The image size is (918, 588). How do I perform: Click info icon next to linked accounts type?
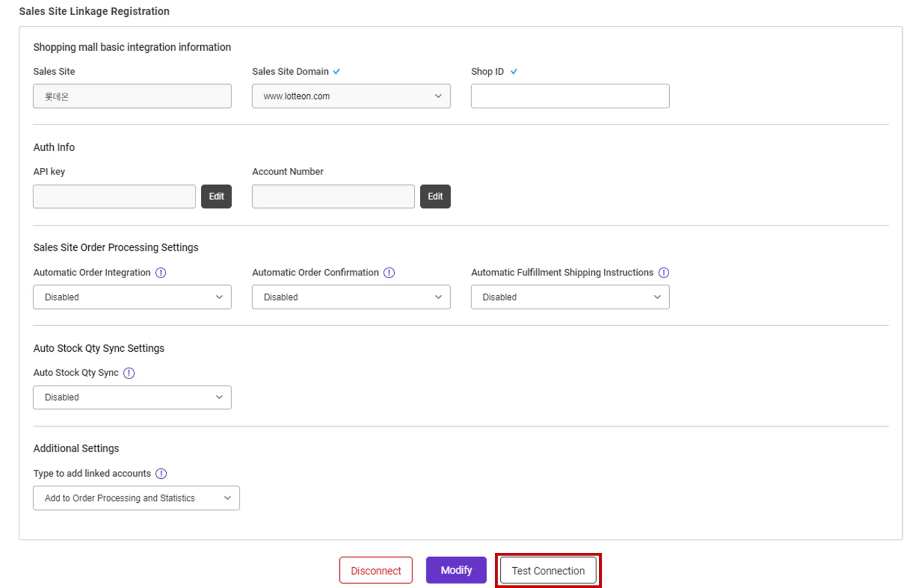(x=161, y=474)
